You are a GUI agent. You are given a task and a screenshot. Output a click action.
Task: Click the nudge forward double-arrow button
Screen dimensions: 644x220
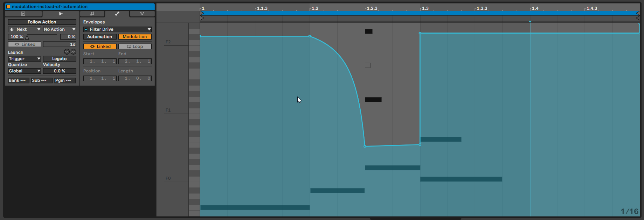(x=73, y=52)
